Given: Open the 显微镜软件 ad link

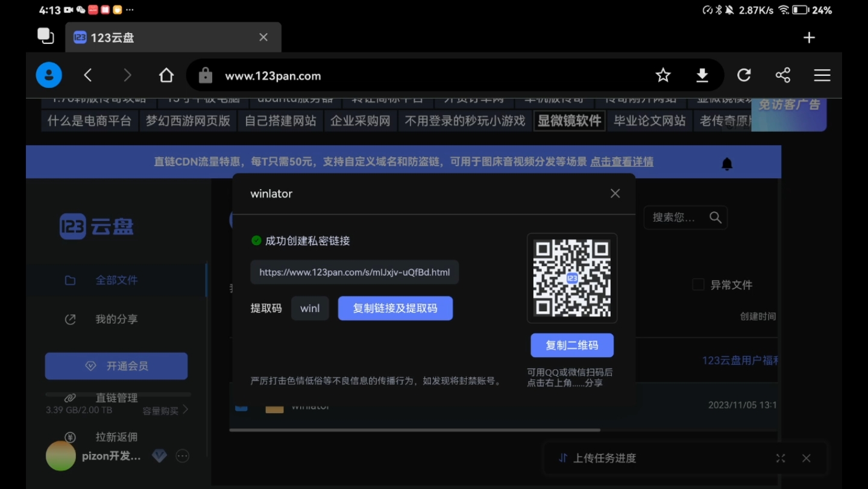Looking at the screenshot, I should 570,121.
